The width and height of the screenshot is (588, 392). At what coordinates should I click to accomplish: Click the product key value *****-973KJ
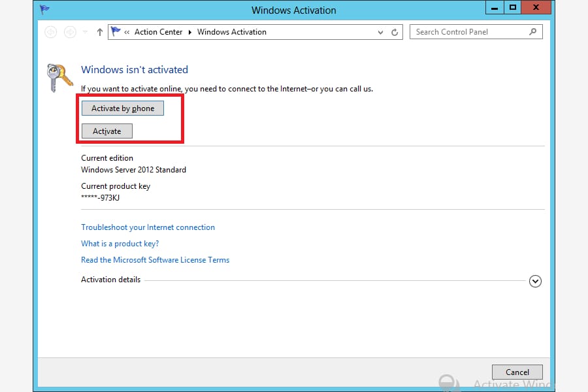[x=100, y=198]
